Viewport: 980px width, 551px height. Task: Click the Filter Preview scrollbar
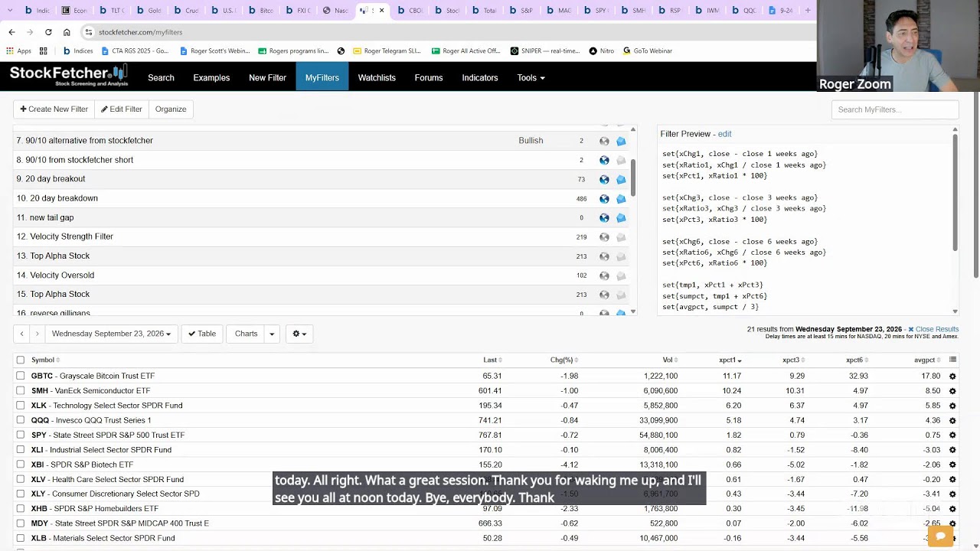click(955, 191)
